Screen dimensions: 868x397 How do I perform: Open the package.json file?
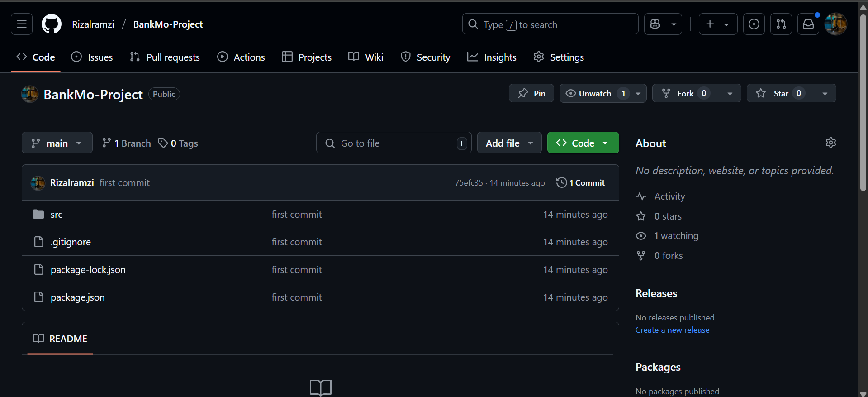pos(78,297)
